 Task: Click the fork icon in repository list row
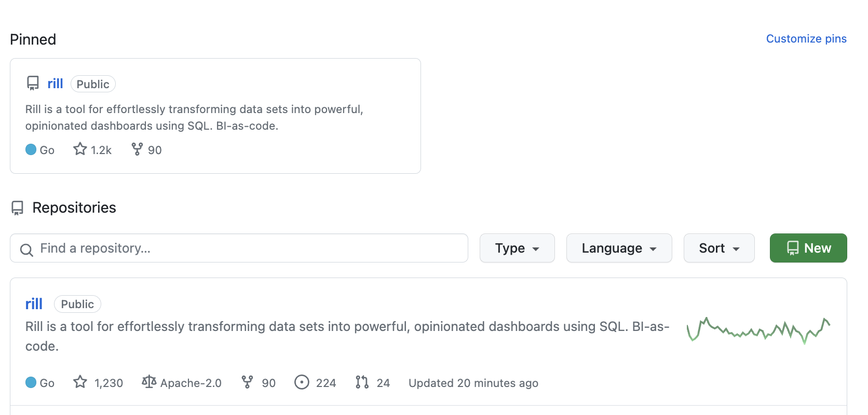248,382
